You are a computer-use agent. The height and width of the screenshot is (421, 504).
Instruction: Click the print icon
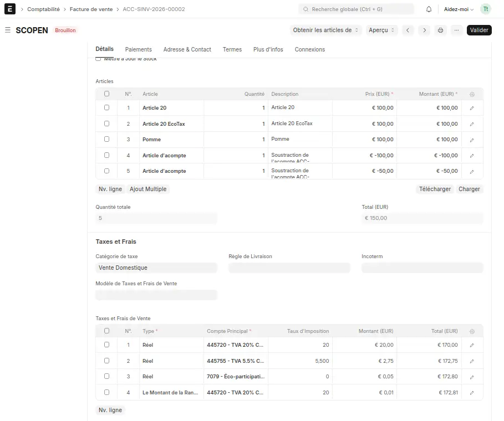coord(440,30)
